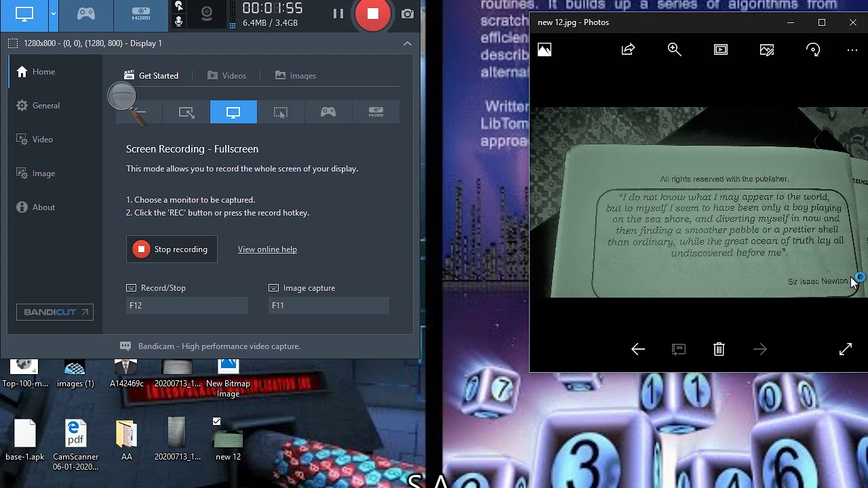Screen dimensions: 868x488
Task: Delete the photo with trash icon
Action: coord(719,349)
